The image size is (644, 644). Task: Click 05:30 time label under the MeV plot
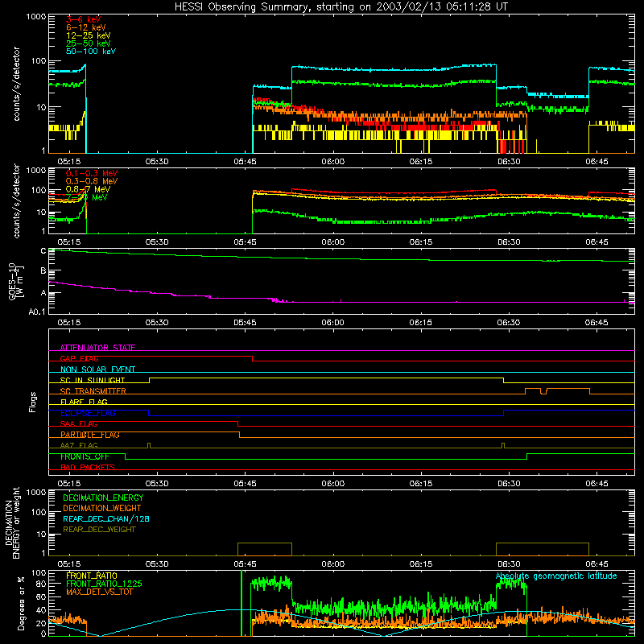pyautogui.click(x=157, y=242)
